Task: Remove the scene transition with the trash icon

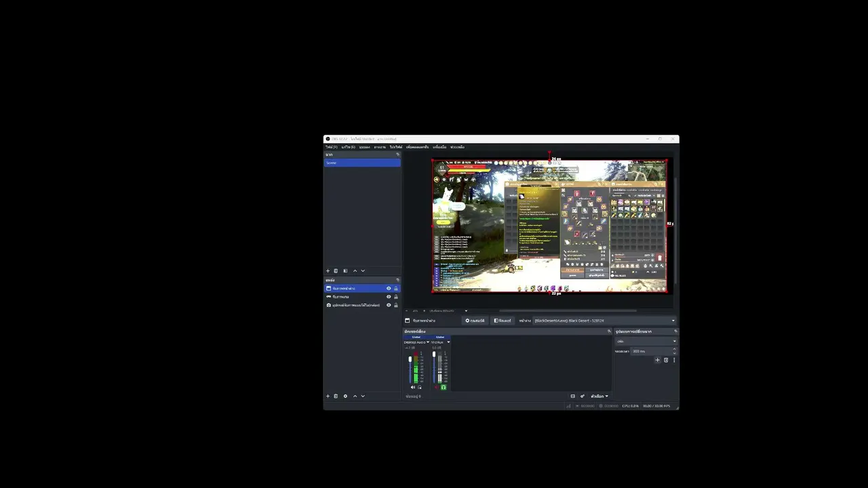Action: click(x=666, y=360)
